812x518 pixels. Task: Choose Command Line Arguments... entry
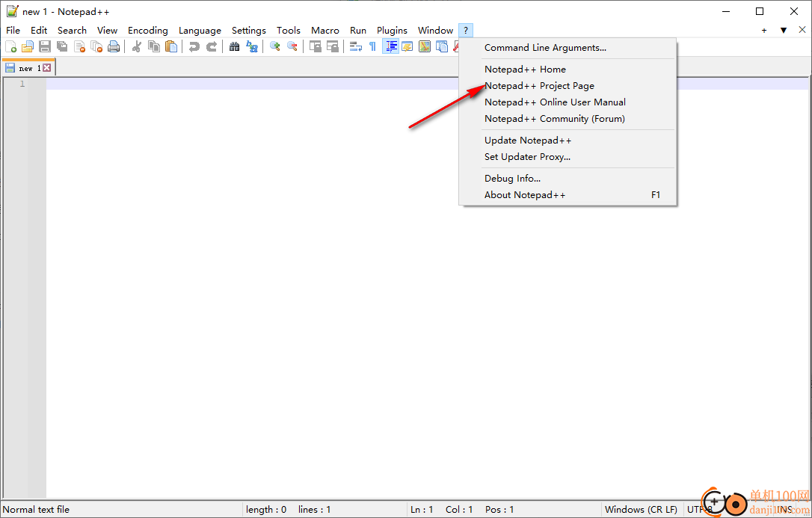coord(568,48)
